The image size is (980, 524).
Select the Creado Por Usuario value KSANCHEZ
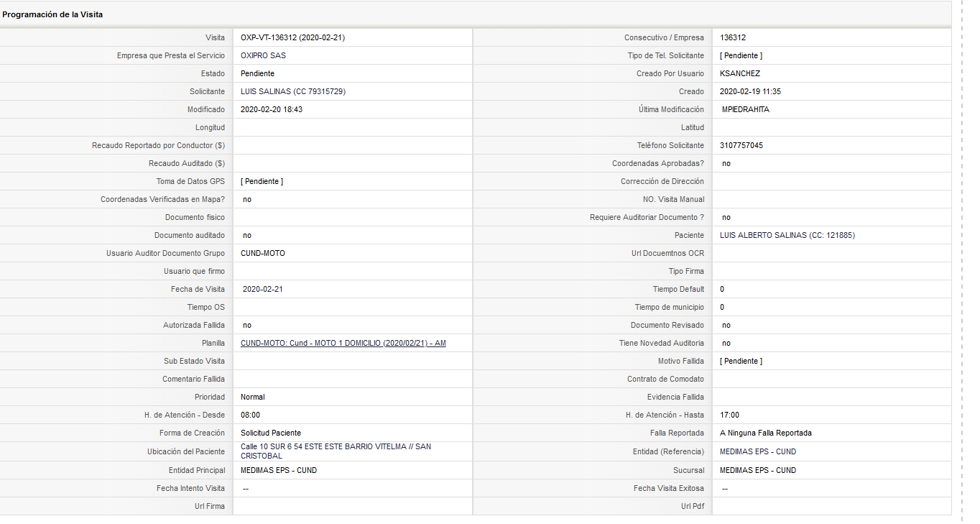click(740, 73)
